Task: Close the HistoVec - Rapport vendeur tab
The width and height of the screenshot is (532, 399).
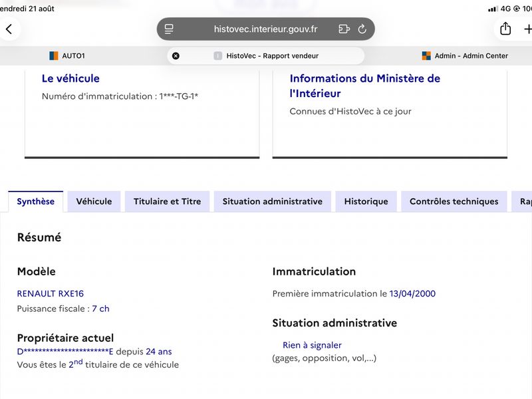Action: tap(176, 56)
